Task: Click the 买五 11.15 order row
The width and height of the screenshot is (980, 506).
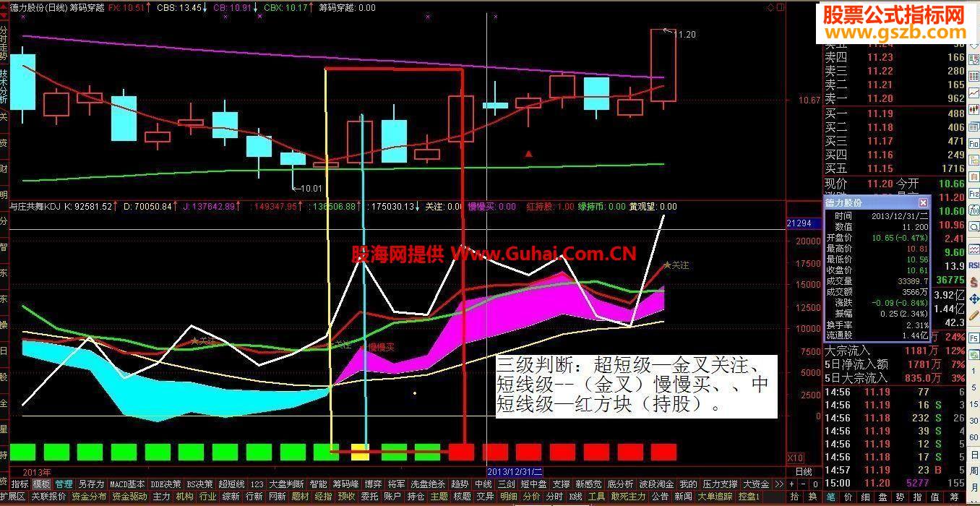Action: click(x=895, y=168)
